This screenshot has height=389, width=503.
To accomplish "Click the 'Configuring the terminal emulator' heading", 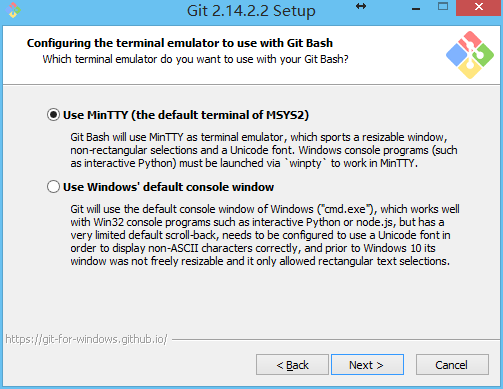I will click(180, 43).
